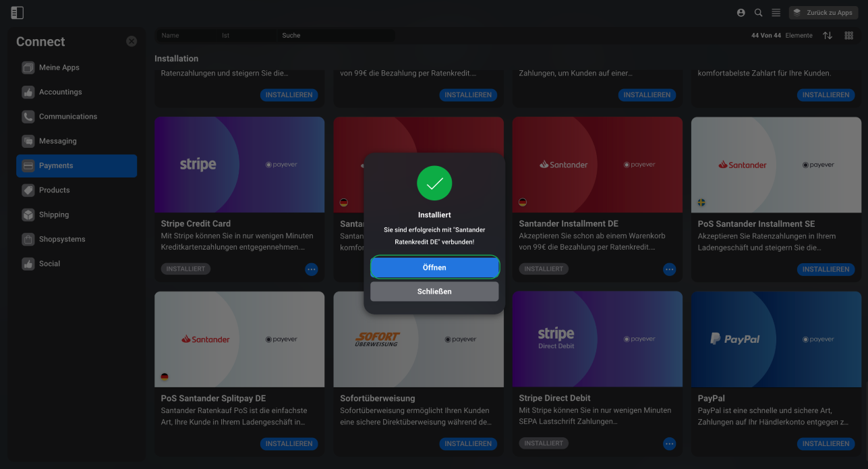Image resolution: width=868 pixels, height=469 pixels.
Task: Click the 'Sofortüberweisung' card title
Action: coord(378,399)
